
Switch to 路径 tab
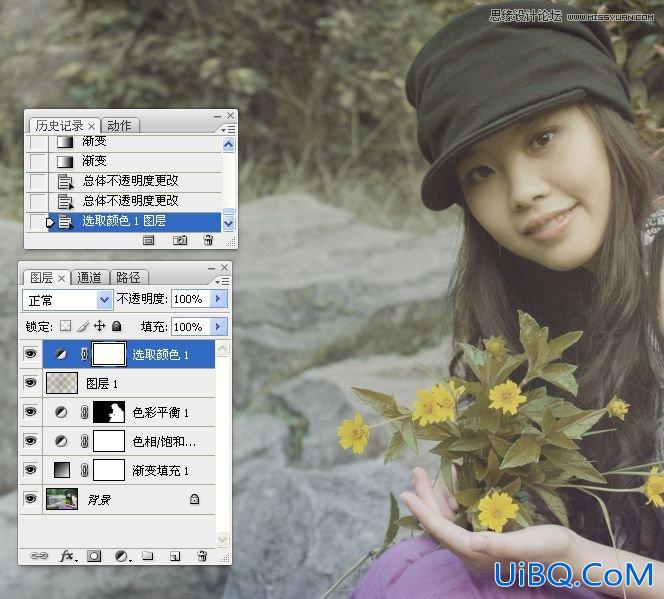[x=128, y=278]
